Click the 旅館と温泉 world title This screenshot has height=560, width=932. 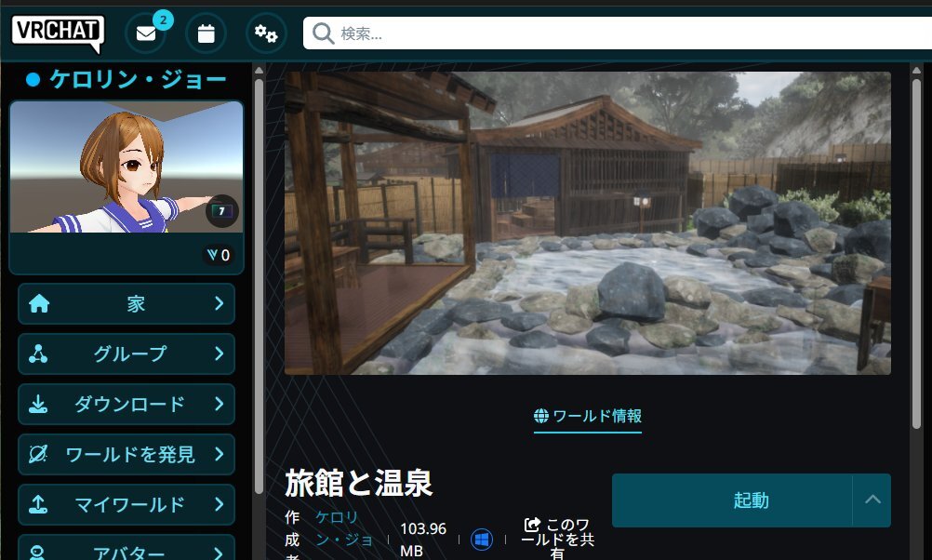pos(358,483)
